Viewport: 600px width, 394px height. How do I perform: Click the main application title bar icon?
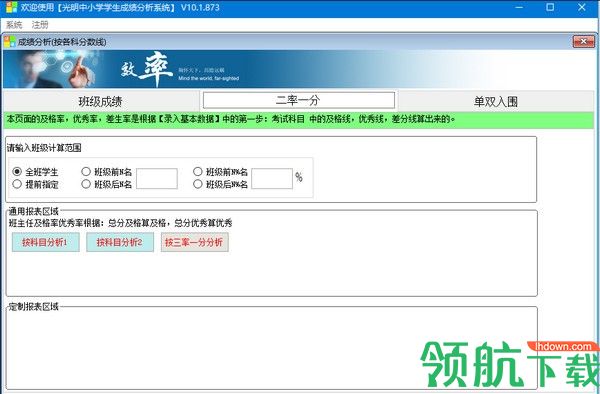tap(11, 7)
